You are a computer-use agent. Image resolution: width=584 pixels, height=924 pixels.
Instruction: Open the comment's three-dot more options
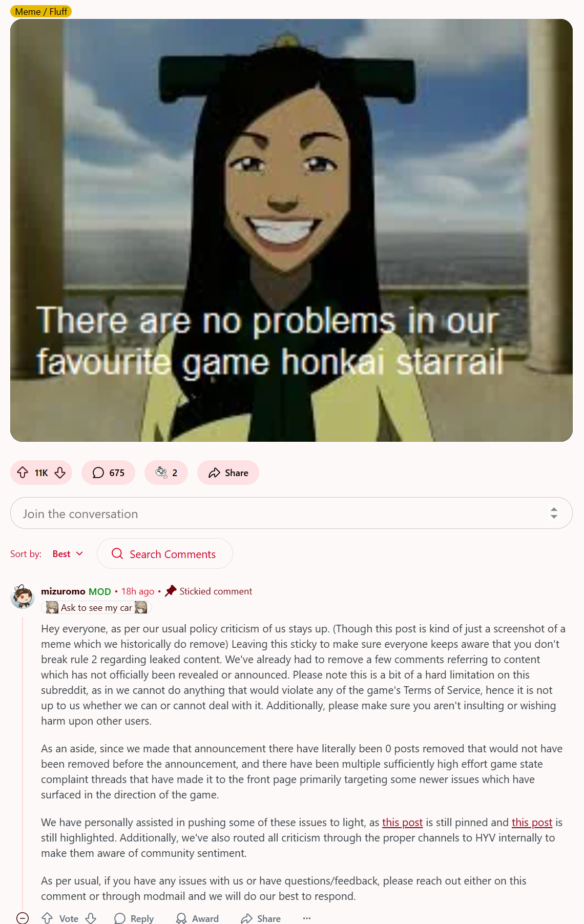307,918
